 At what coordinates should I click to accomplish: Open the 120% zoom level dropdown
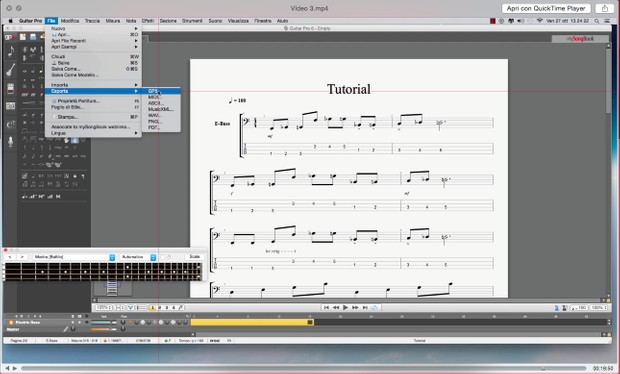click(104, 307)
